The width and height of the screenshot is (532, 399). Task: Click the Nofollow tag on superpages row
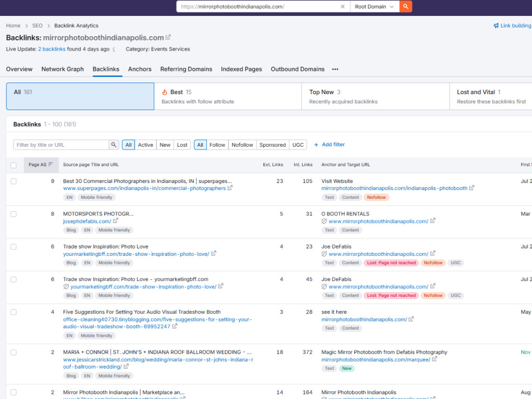point(376,197)
